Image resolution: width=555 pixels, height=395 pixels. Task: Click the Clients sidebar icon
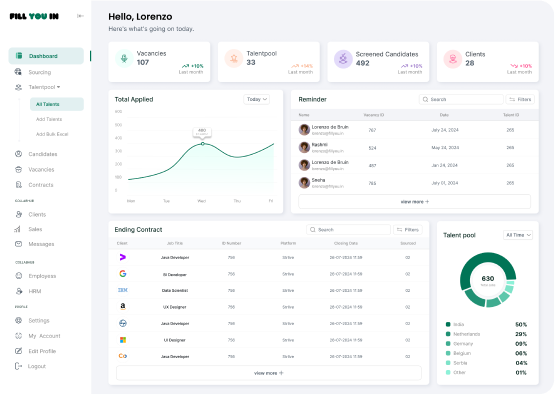(x=18, y=214)
